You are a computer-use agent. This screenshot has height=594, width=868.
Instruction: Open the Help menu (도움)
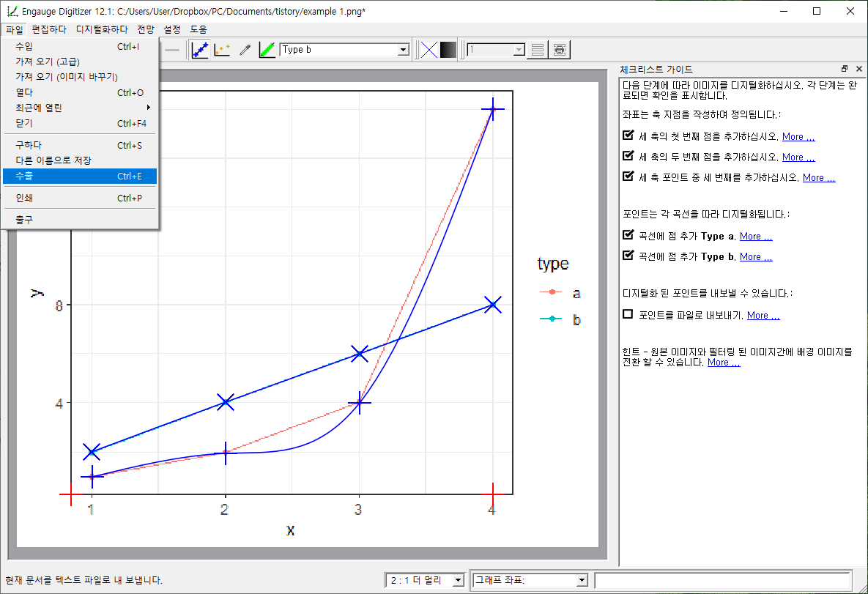click(x=199, y=29)
